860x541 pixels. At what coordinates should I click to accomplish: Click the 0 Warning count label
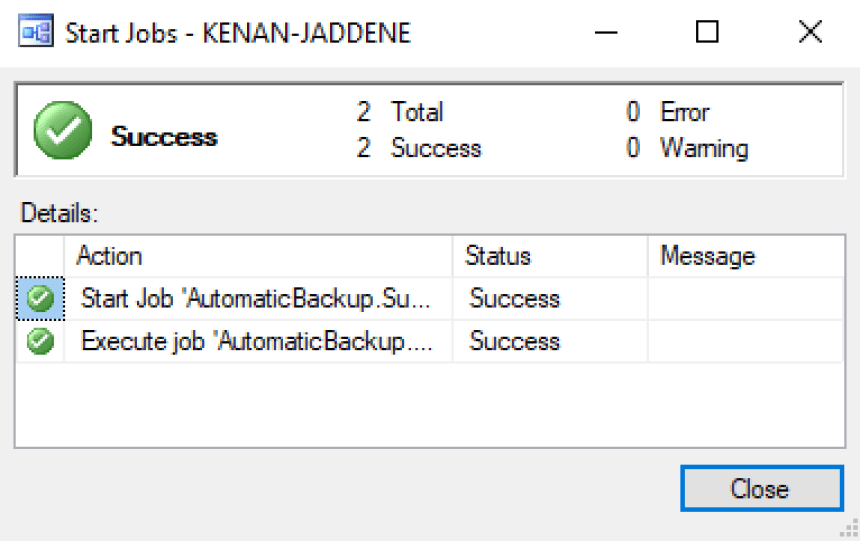pos(687,149)
